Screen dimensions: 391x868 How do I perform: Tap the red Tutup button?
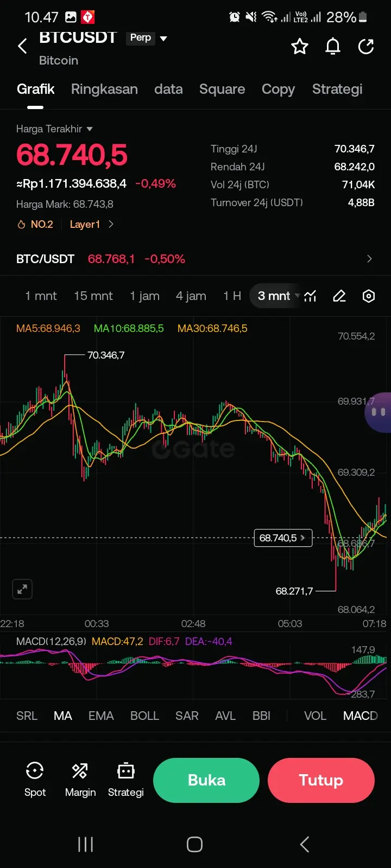(x=321, y=780)
